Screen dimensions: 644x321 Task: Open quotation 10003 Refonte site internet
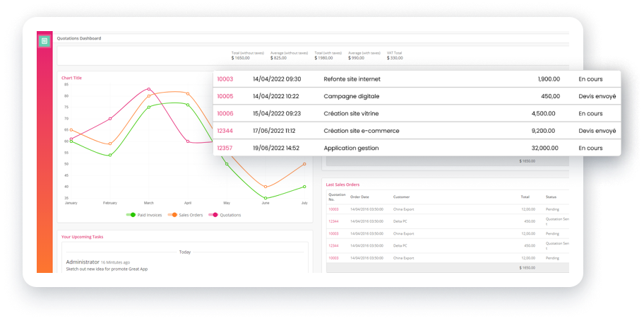225,79
